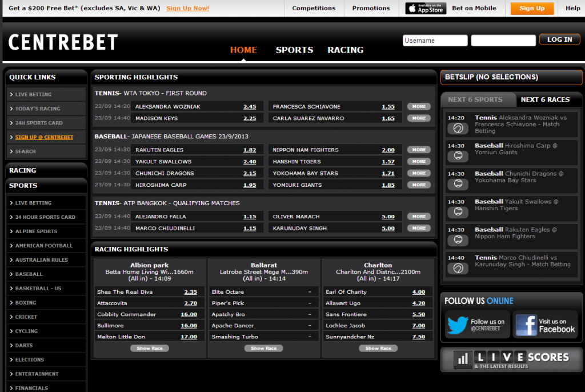The image size is (585, 392).
Task: Click the Twitter bird follow icon
Action: click(x=458, y=325)
